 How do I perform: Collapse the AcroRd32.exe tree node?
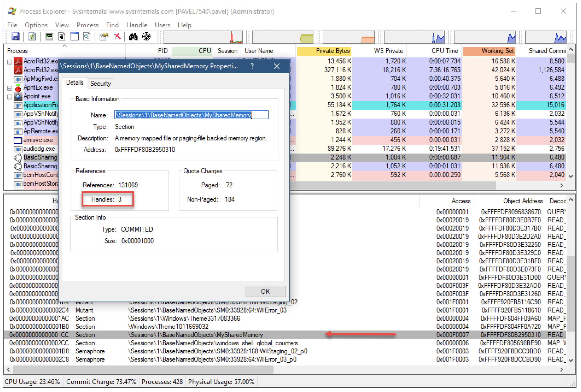point(9,62)
